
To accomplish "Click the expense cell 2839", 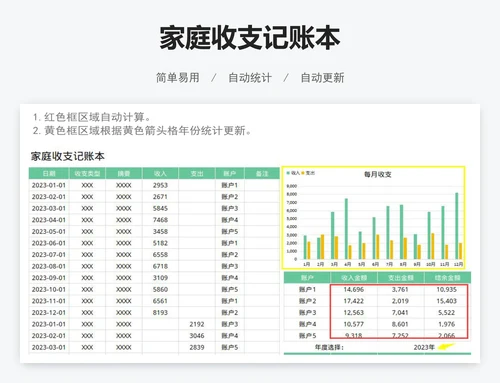I will pyautogui.click(x=197, y=347).
